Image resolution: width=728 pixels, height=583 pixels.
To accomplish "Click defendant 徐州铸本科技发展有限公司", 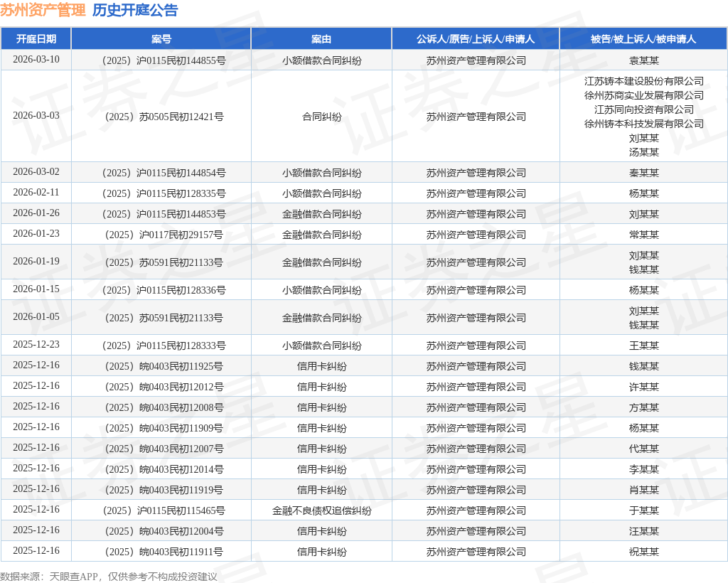I will click(x=644, y=124).
